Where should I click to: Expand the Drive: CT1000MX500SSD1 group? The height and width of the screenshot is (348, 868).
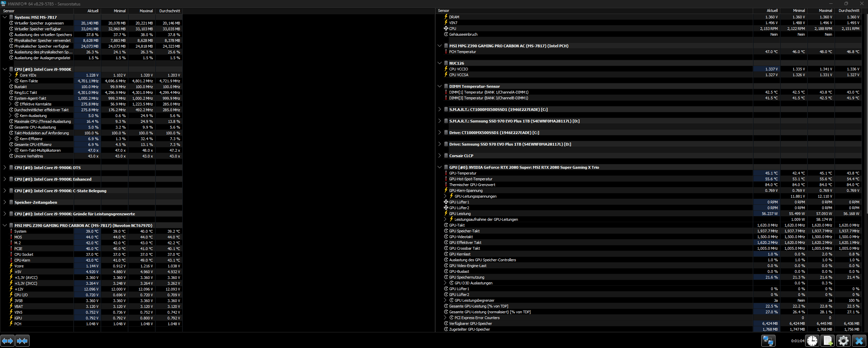(440, 133)
